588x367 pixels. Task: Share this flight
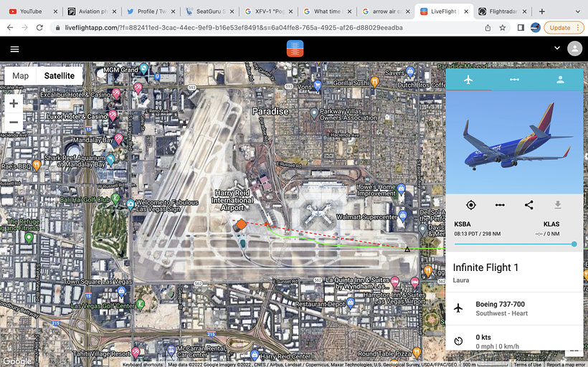(x=528, y=205)
